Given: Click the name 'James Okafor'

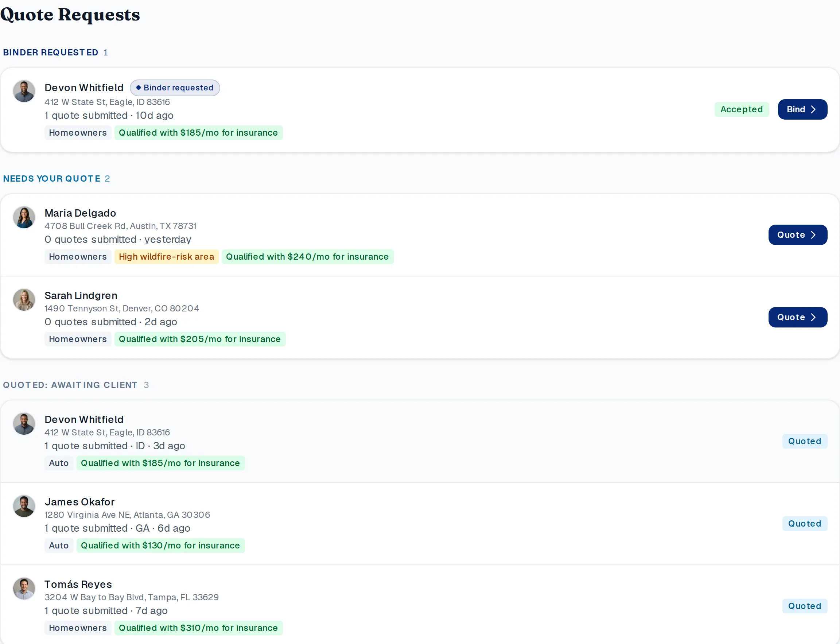Looking at the screenshot, I should point(79,502).
